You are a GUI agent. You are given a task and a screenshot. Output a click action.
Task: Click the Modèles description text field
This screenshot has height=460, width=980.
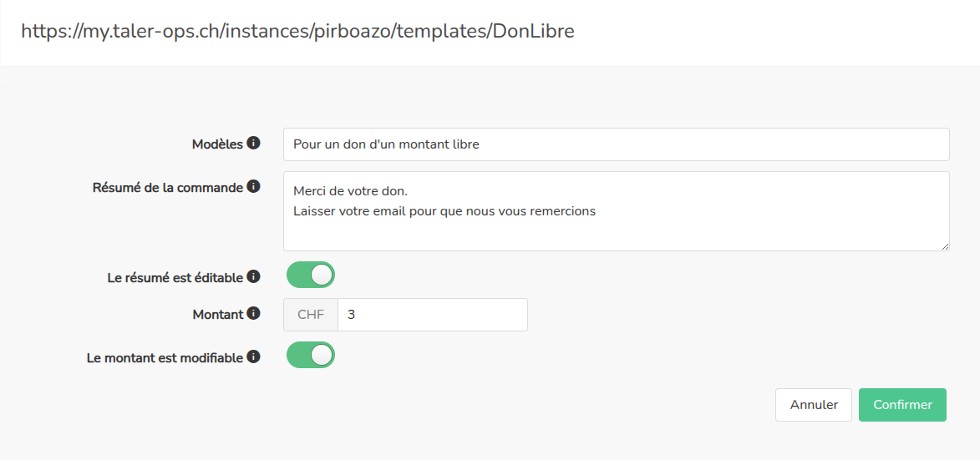[x=616, y=144]
